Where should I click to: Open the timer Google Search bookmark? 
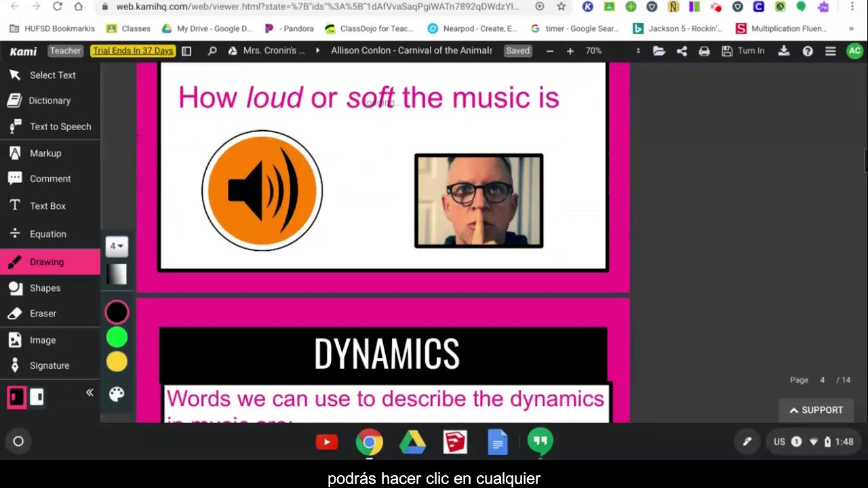point(575,28)
